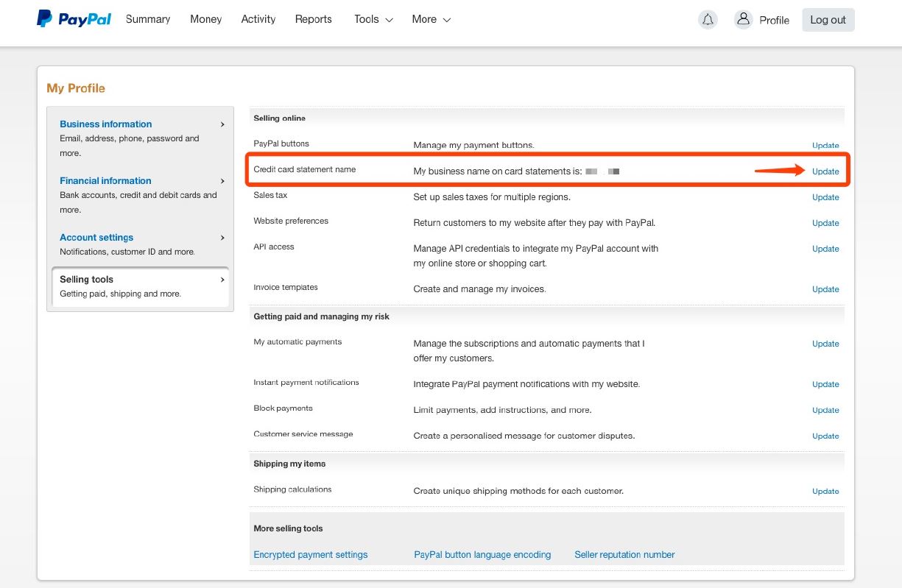Open Encrypted payment settings link

(x=311, y=555)
